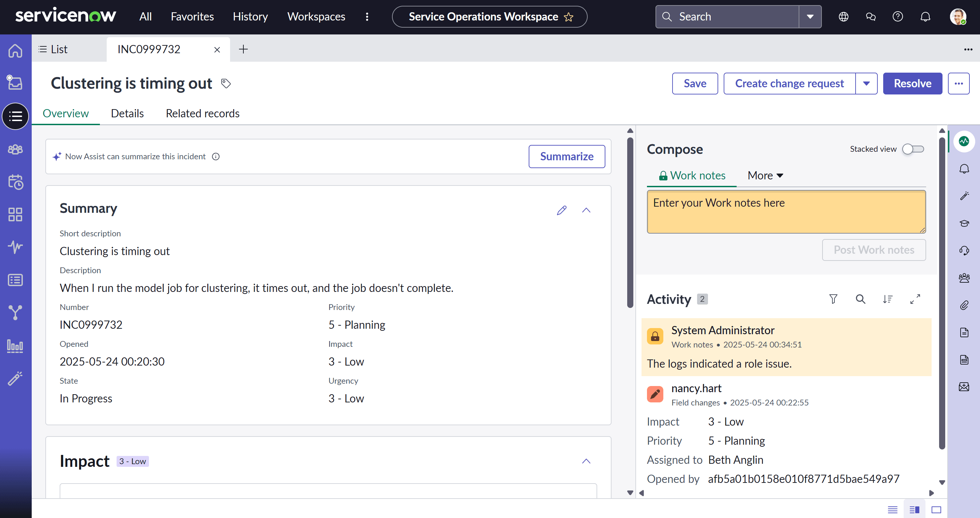Open Create change request dropdown arrow

coord(866,83)
